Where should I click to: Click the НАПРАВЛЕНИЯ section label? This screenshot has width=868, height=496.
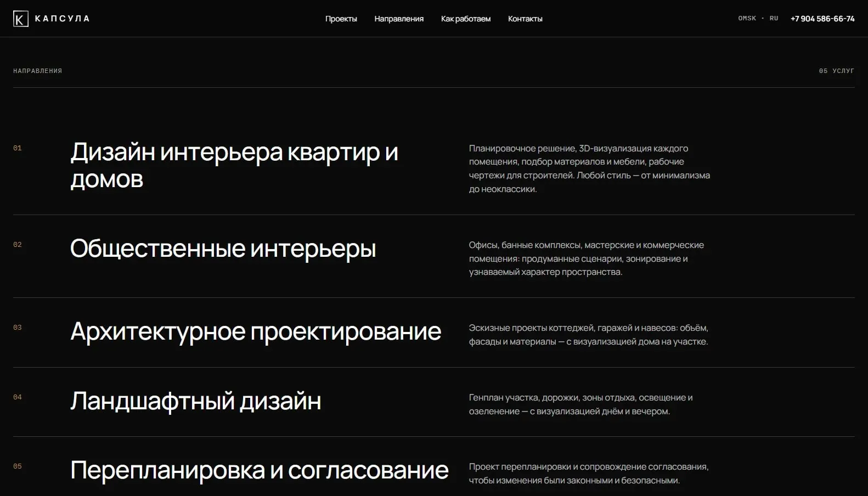38,71
